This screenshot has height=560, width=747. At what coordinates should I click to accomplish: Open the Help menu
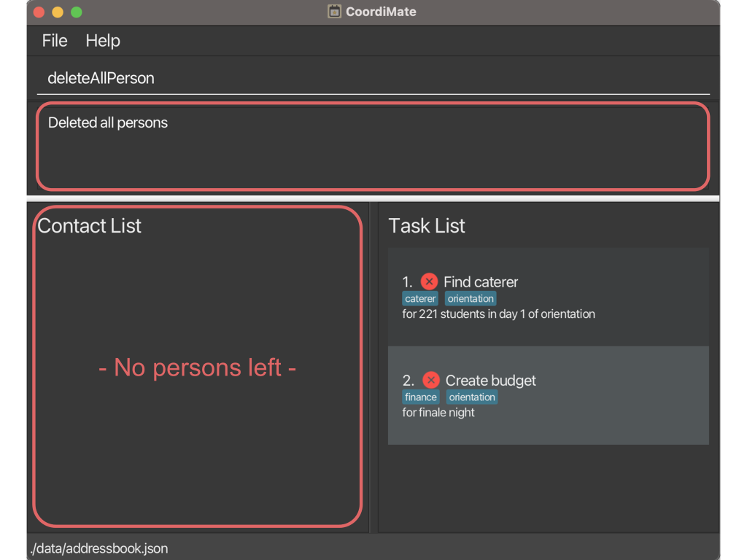(103, 41)
